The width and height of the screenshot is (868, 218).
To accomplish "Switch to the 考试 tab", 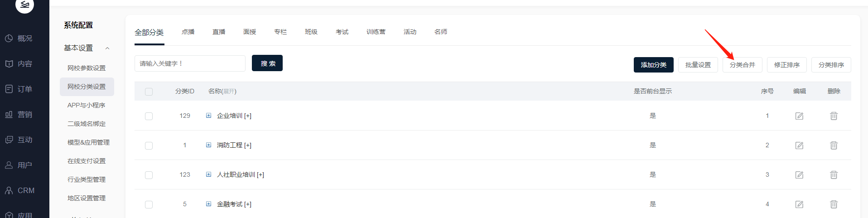I will [x=342, y=32].
